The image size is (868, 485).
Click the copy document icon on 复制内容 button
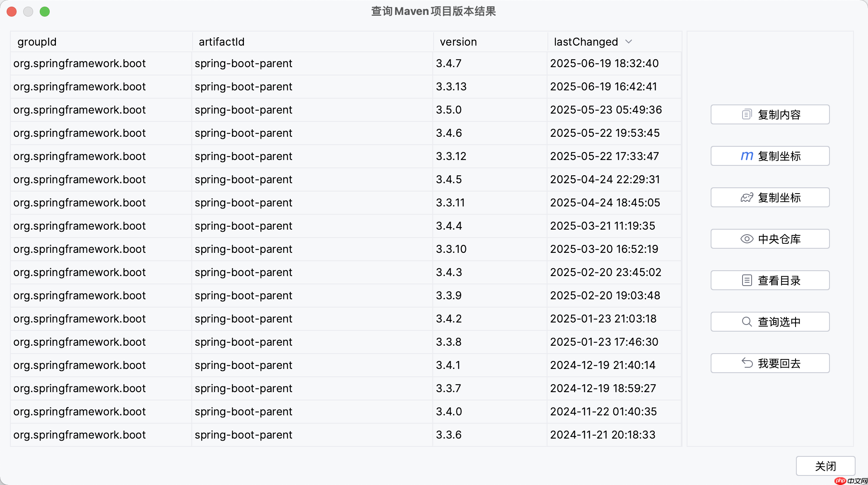tap(747, 114)
